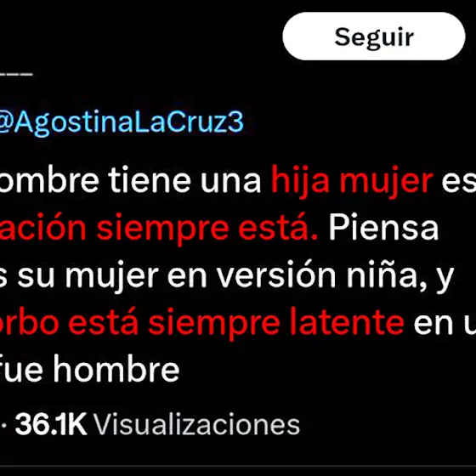This screenshot has width=476, height=476.
Task: Select the Visualizaciones label
Action: click(x=196, y=424)
